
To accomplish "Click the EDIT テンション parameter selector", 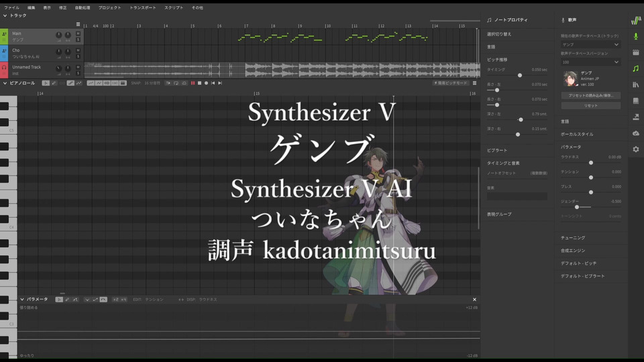I will (148, 300).
